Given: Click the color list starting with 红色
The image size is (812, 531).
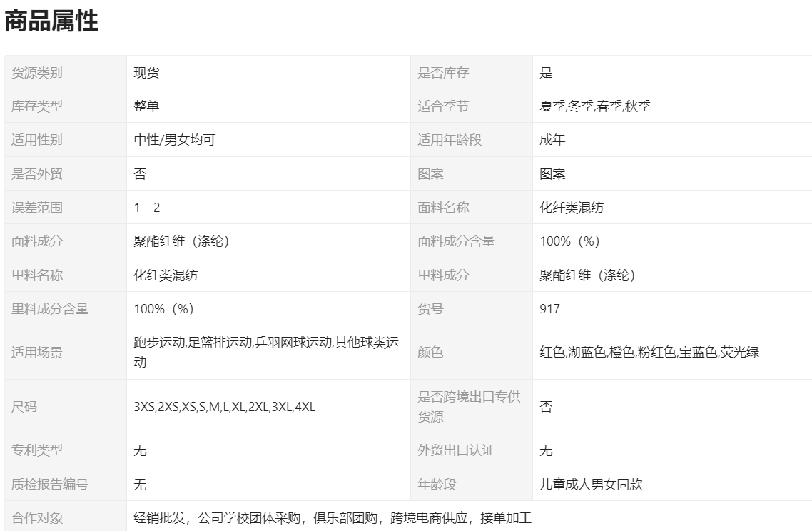Looking at the screenshot, I should tap(649, 352).
